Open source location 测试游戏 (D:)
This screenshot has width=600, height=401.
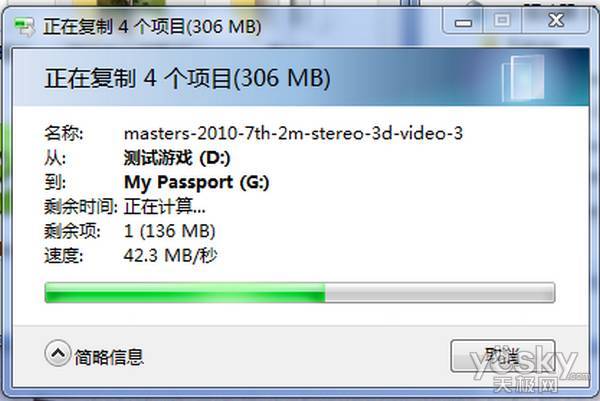coord(177,158)
